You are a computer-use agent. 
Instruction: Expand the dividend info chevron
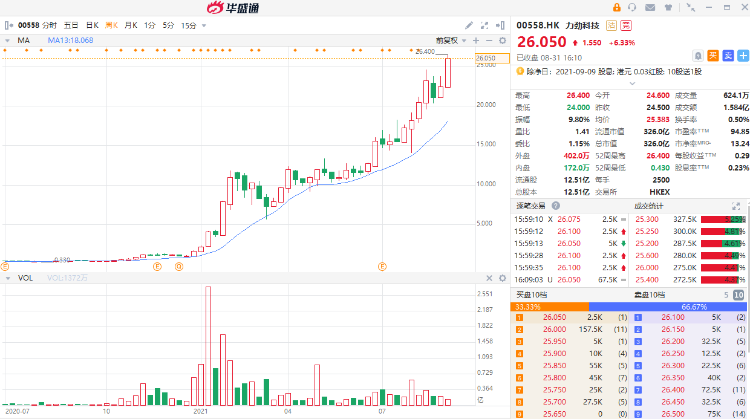(741, 72)
